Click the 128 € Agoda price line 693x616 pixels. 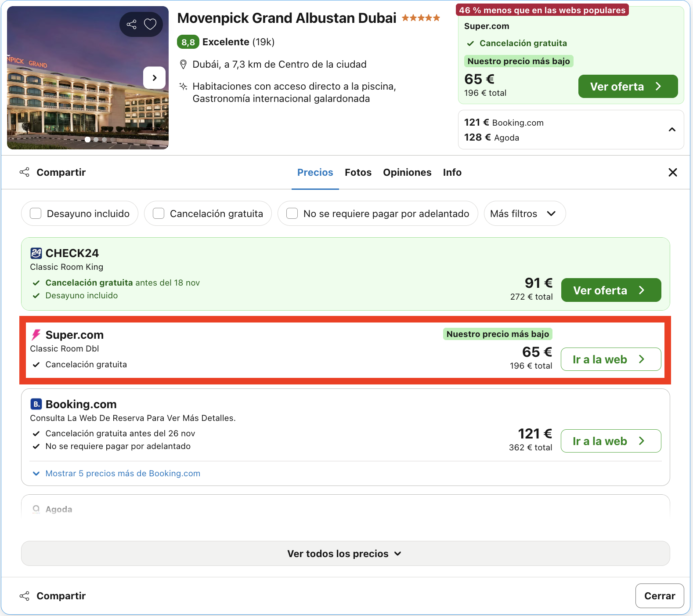pos(491,138)
